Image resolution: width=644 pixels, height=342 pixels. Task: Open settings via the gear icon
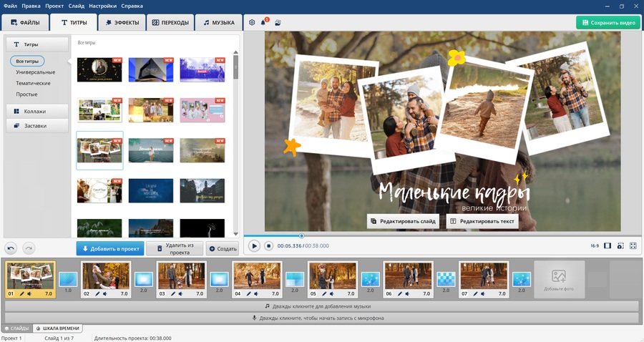click(252, 22)
